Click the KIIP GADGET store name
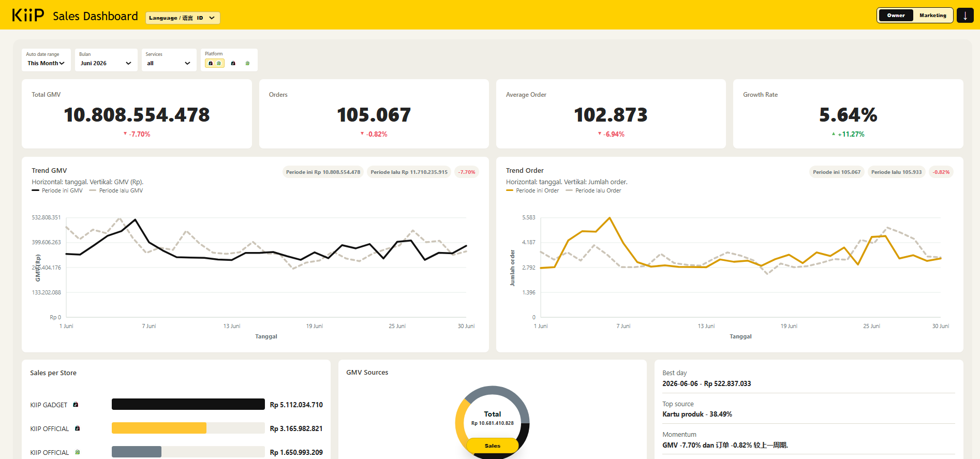Screen dimensions: 980x459 (49, 405)
